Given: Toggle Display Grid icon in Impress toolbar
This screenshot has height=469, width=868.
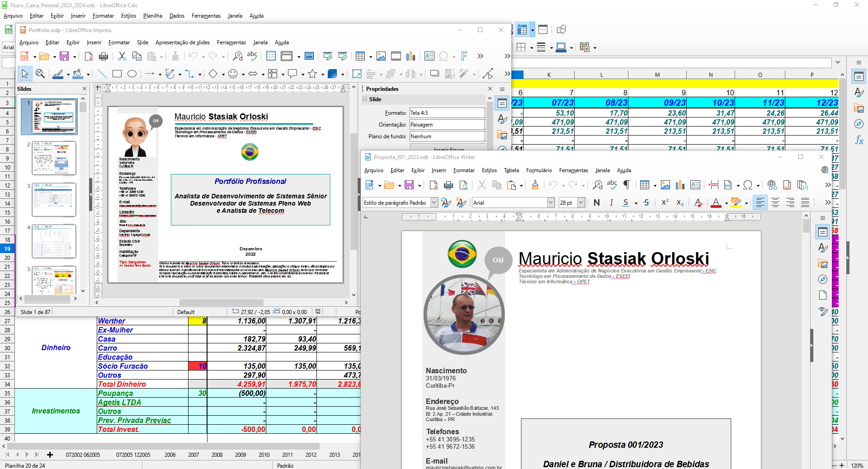Looking at the screenshot, I should coord(271,56).
